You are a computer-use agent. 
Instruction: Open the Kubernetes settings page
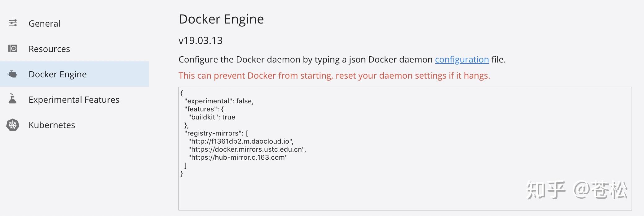(x=51, y=125)
